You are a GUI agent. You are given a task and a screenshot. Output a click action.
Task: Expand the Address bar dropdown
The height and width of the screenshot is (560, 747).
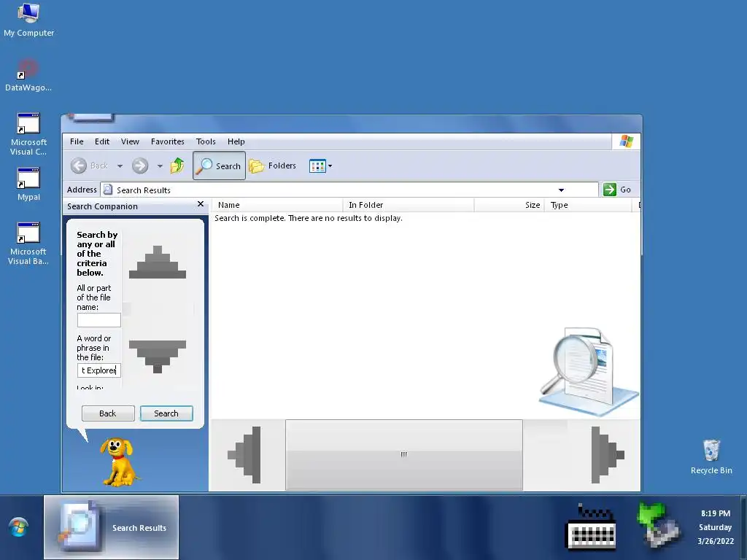tap(561, 190)
